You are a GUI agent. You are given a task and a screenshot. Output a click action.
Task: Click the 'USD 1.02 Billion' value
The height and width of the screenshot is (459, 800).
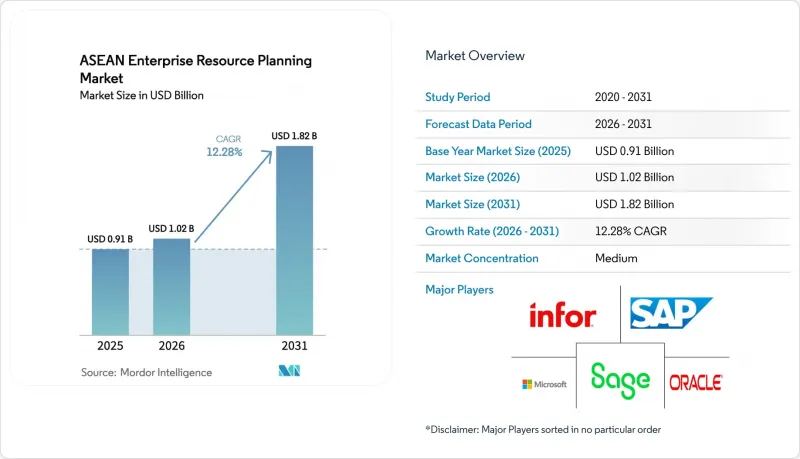[635, 177]
